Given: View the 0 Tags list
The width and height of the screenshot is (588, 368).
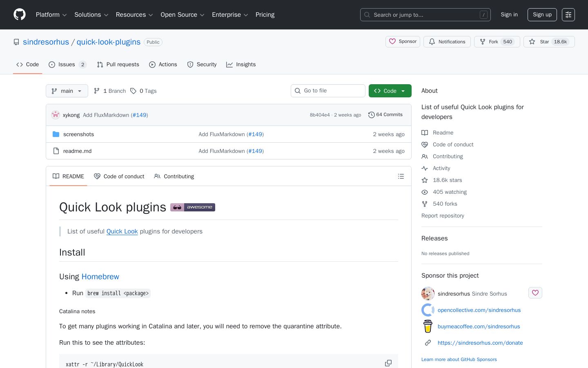Looking at the screenshot, I should 143,91.
